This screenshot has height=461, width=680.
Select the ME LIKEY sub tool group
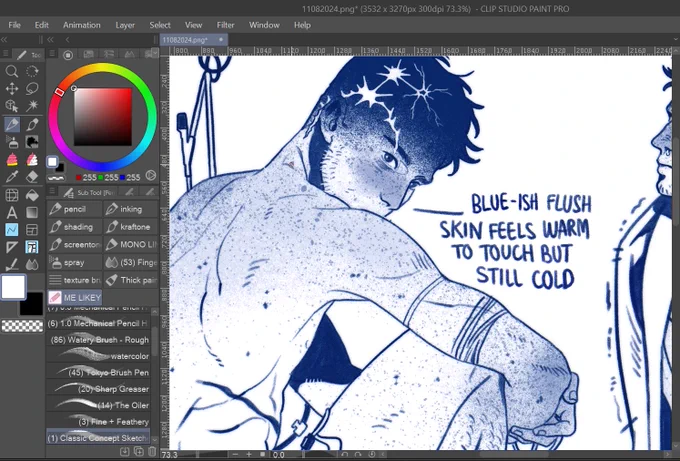point(74,298)
